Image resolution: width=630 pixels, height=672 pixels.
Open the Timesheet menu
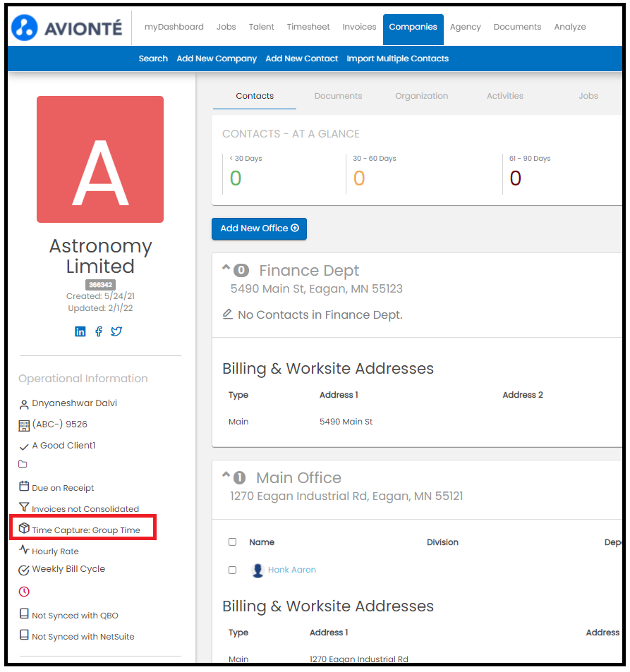pyautogui.click(x=308, y=27)
